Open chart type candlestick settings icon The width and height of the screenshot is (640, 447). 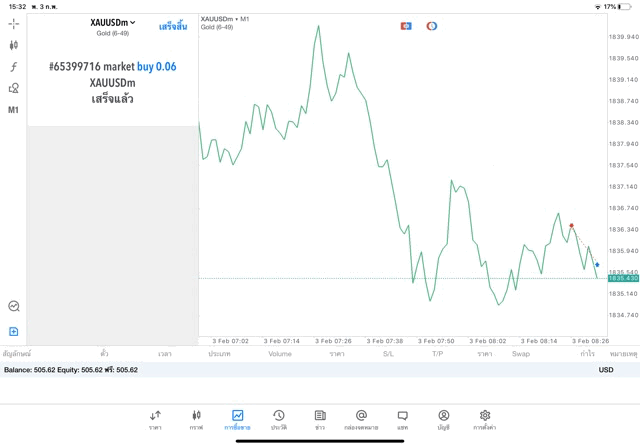coord(13,45)
